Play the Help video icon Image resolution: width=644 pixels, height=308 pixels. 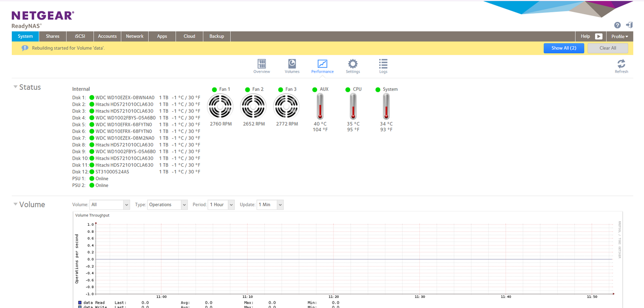click(599, 37)
